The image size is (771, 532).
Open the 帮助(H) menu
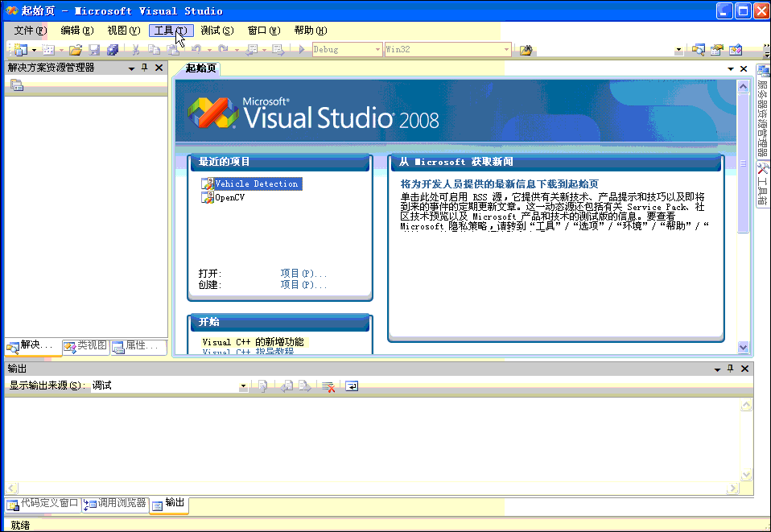point(311,31)
